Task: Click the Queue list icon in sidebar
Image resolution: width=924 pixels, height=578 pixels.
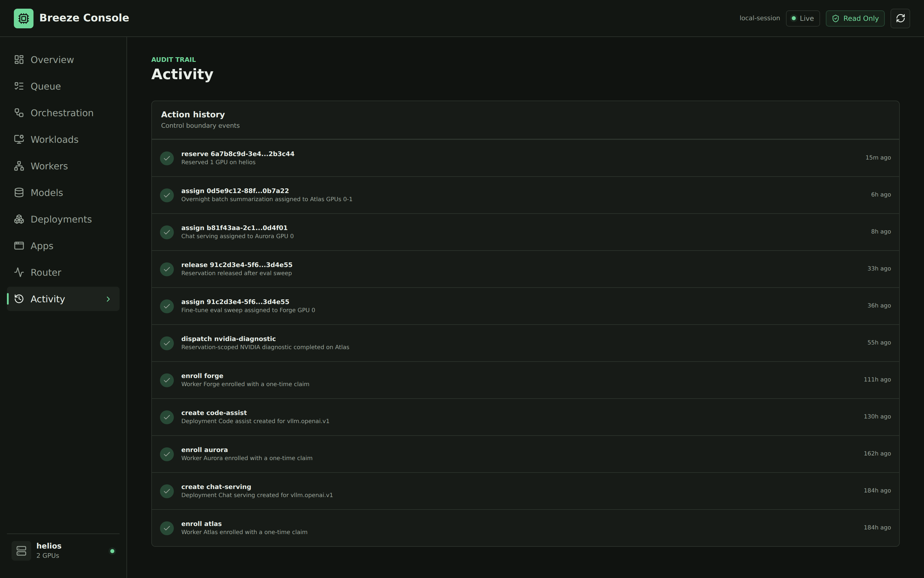Action: (19, 86)
